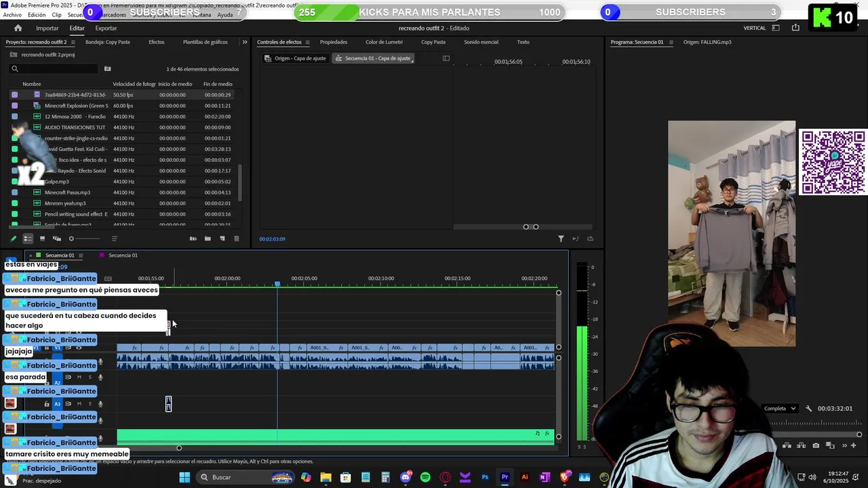Toggle A3 track targeting button

click(x=57, y=404)
